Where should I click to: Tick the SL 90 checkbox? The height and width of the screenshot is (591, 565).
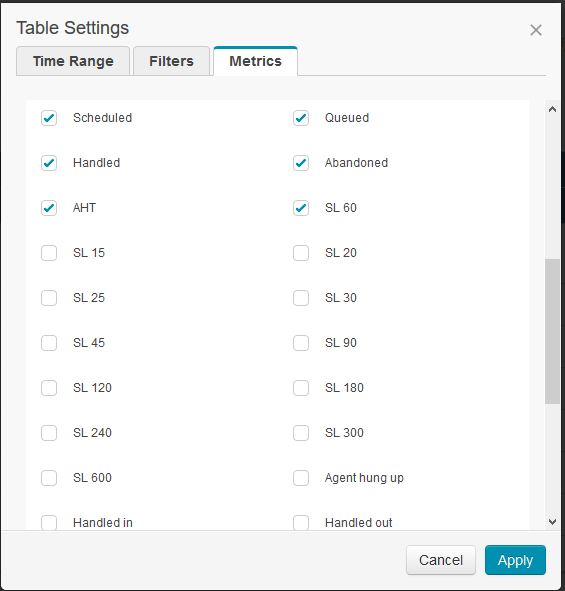point(301,343)
